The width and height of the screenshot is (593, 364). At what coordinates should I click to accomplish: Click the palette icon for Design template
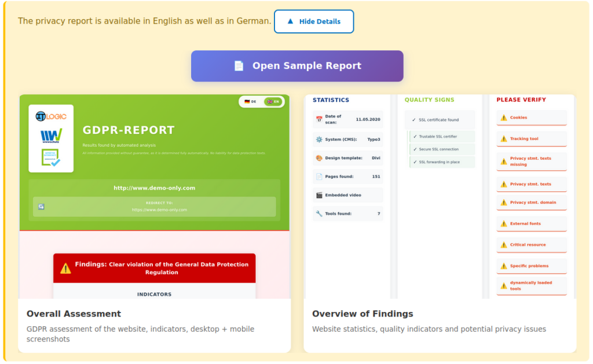(x=319, y=158)
